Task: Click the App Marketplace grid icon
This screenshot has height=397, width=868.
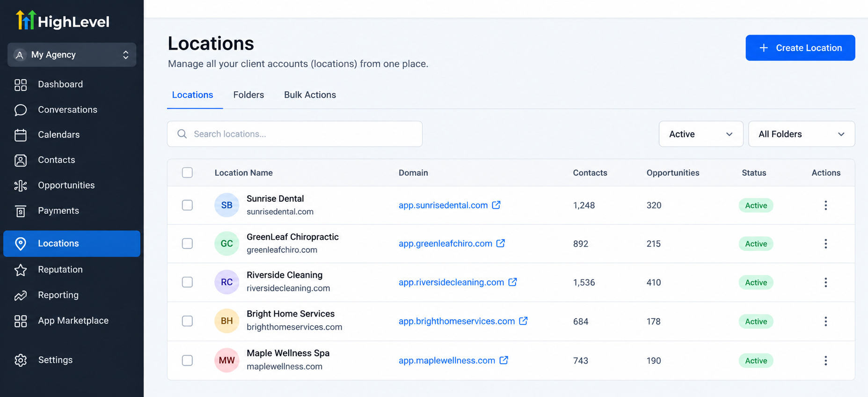Action: coord(21,321)
